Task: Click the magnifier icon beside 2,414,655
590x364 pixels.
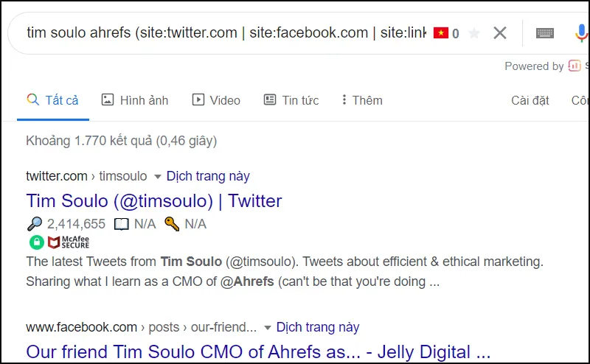Action: [35, 224]
